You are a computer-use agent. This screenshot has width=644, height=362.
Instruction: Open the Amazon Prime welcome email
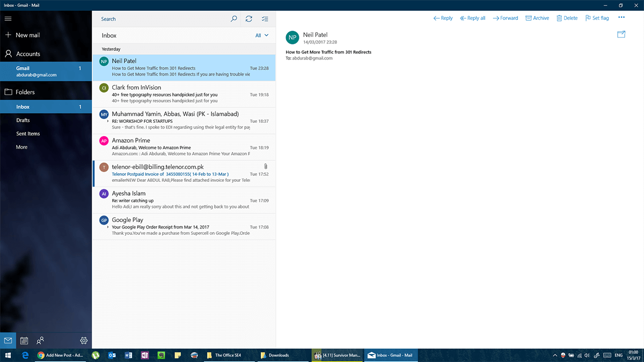[184, 147]
